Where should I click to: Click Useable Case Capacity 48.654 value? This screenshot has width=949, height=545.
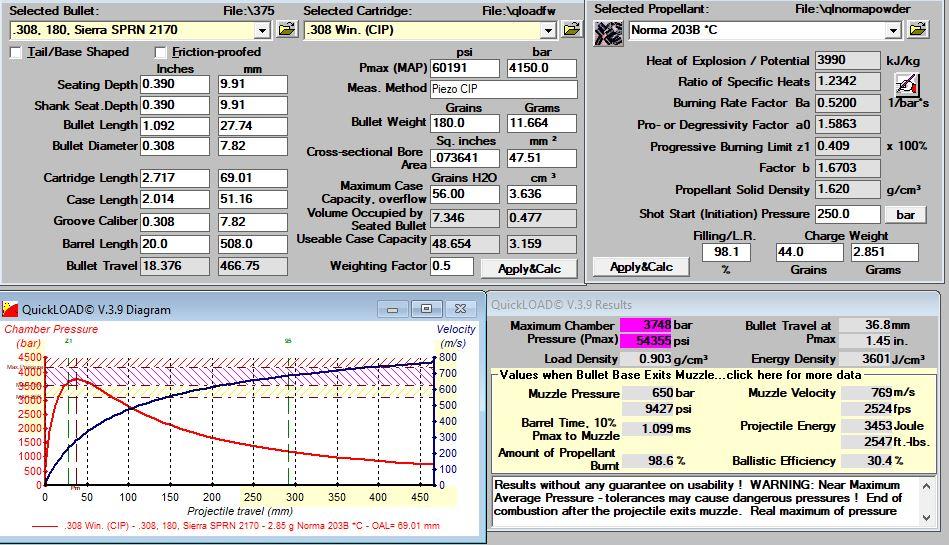465,243
